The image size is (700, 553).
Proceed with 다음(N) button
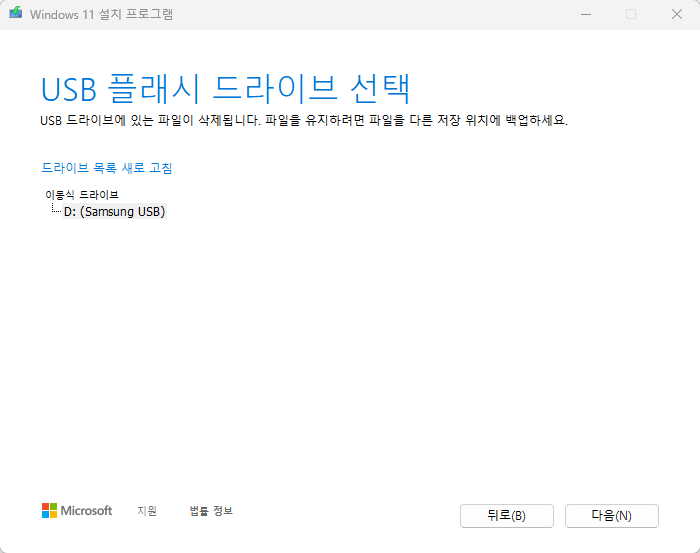tap(612, 516)
